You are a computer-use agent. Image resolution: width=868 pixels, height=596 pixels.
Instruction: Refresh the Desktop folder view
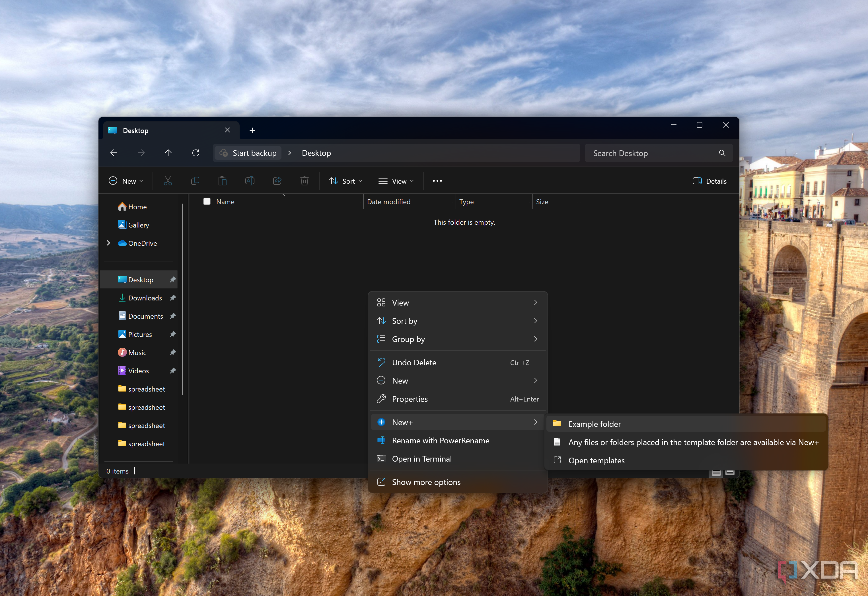196,153
